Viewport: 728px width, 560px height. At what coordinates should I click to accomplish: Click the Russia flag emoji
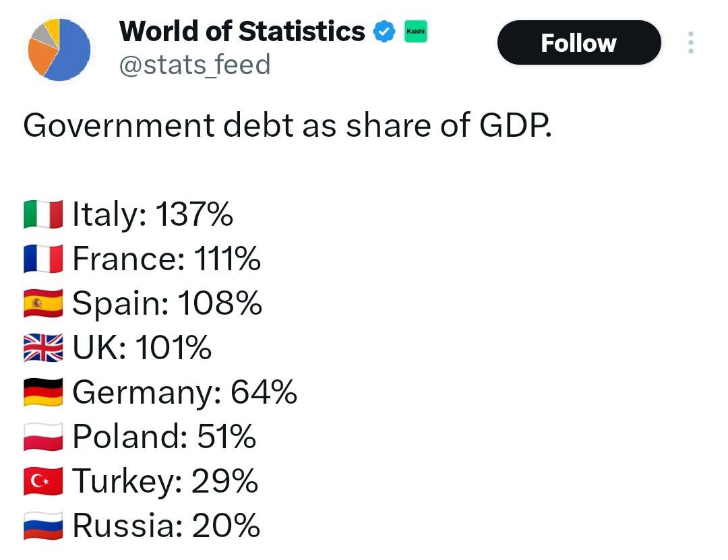[x=43, y=526]
